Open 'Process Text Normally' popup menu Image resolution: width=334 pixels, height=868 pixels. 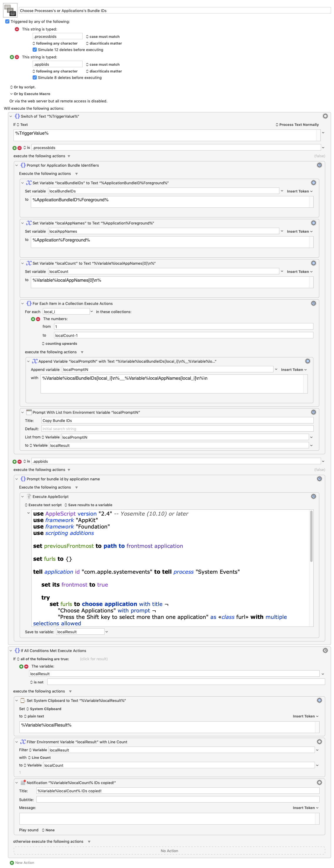click(x=297, y=125)
